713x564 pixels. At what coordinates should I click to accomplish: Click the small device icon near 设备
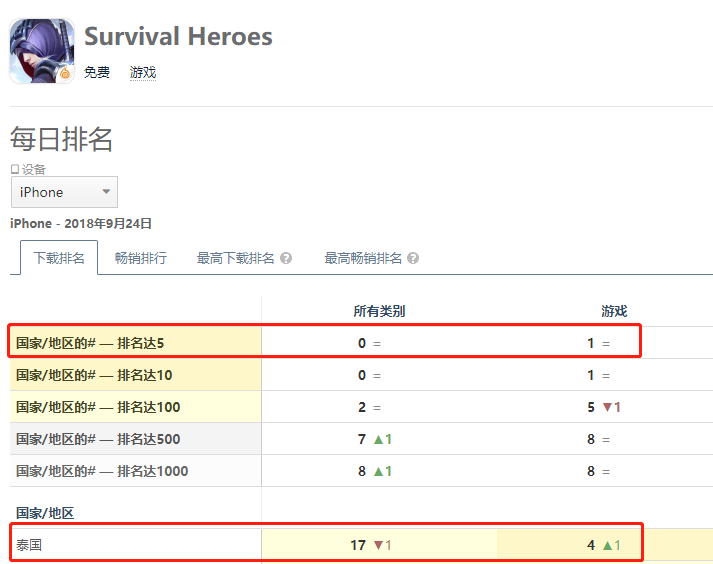coord(15,169)
